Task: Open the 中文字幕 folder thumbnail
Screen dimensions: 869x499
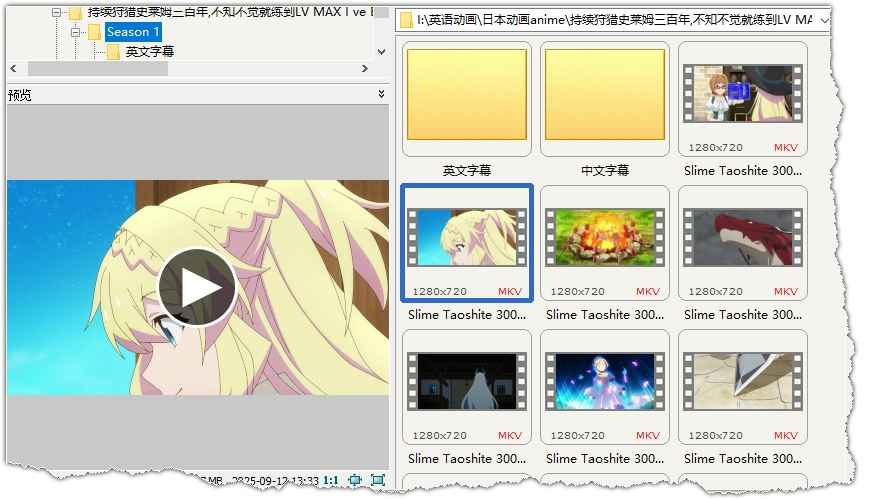Action: click(x=604, y=96)
